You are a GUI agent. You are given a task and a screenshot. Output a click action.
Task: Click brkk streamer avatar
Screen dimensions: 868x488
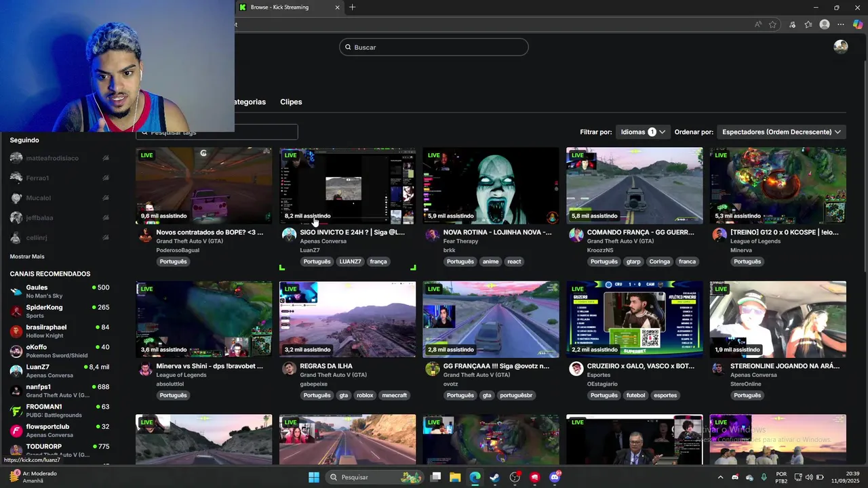[x=432, y=235]
